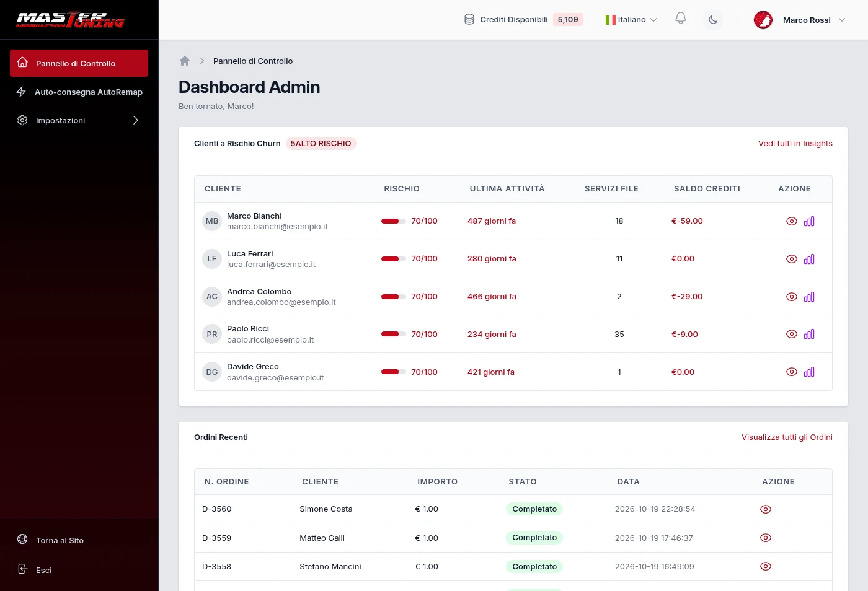The width and height of the screenshot is (868, 591).
Task: Open analytics chart for Paolo Ricci
Action: (x=809, y=334)
